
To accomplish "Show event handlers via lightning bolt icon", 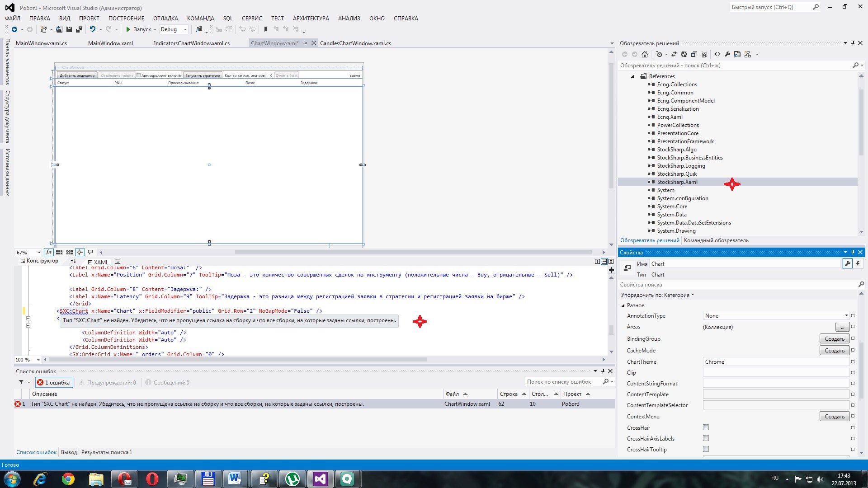I will [858, 263].
